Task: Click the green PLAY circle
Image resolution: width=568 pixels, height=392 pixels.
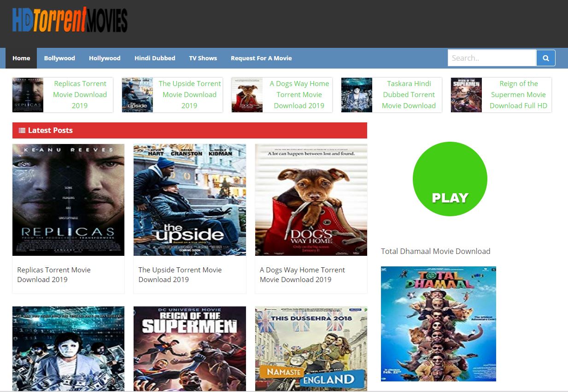Action: pyautogui.click(x=450, y=179)
